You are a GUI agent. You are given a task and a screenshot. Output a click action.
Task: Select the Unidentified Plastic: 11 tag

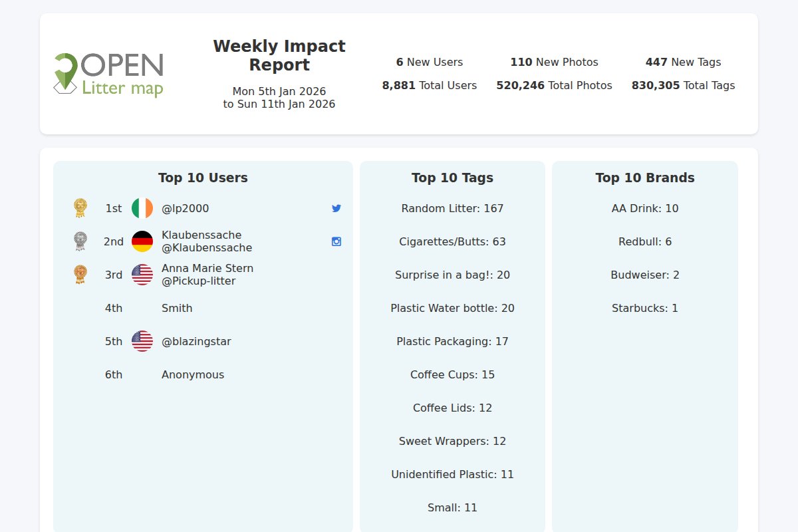[x=452, y=474]
